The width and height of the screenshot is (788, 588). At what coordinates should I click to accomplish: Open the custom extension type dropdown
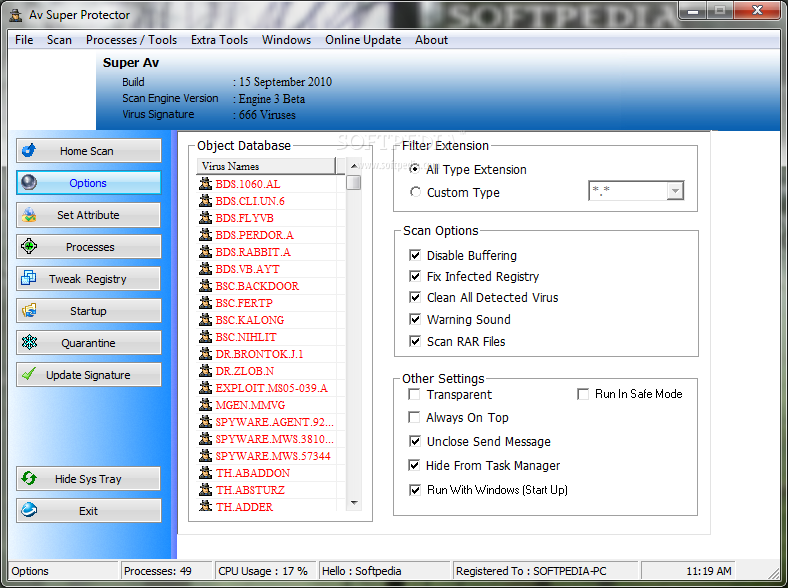pyautogui.click(x=675, y=191)
